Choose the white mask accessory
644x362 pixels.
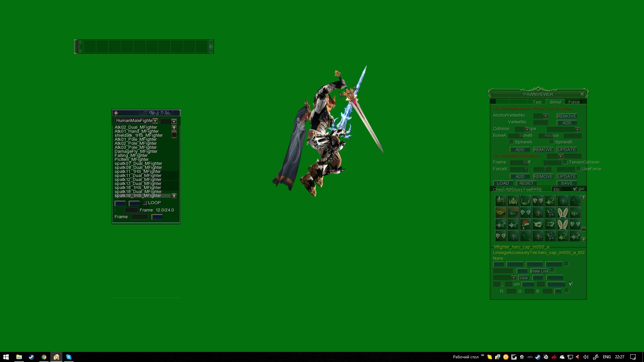click(538, 224)
